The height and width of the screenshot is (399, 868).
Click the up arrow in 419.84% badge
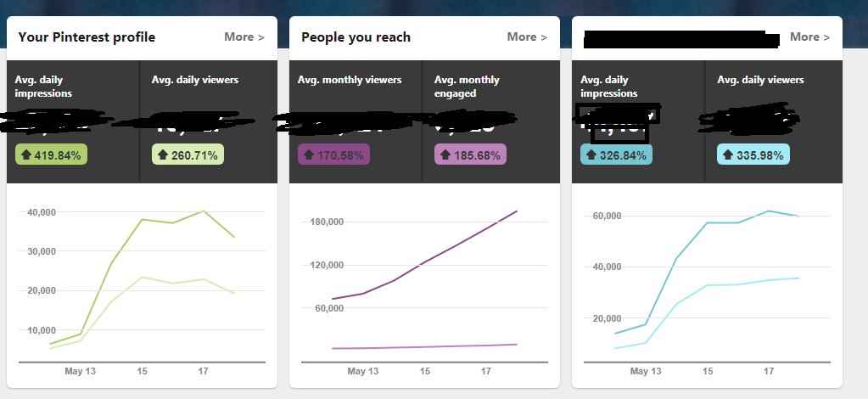pos(26,155)
